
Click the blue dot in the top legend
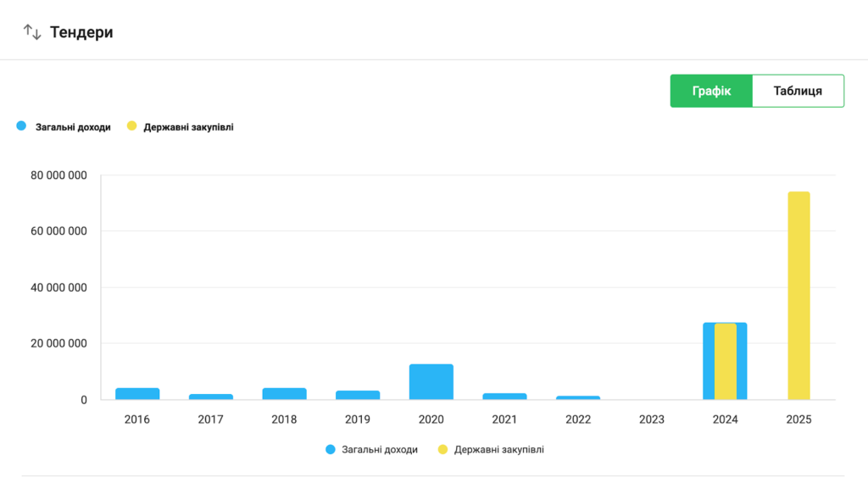click(x=21, y=126)
